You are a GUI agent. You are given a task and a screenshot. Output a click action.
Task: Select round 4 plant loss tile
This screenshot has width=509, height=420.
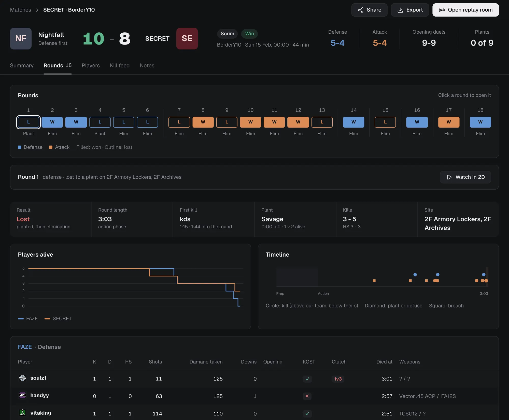click(x=100, y=122)
